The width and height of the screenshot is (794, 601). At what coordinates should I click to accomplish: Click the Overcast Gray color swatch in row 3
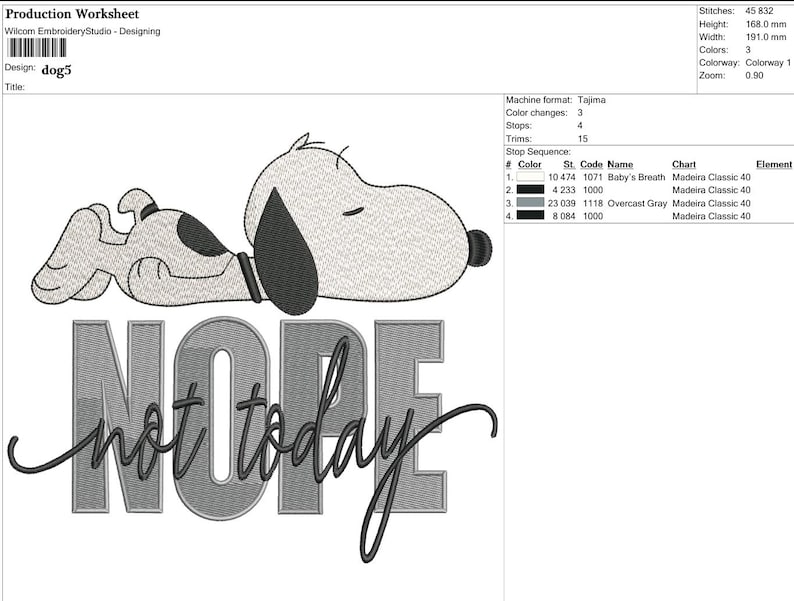[530, 203]
